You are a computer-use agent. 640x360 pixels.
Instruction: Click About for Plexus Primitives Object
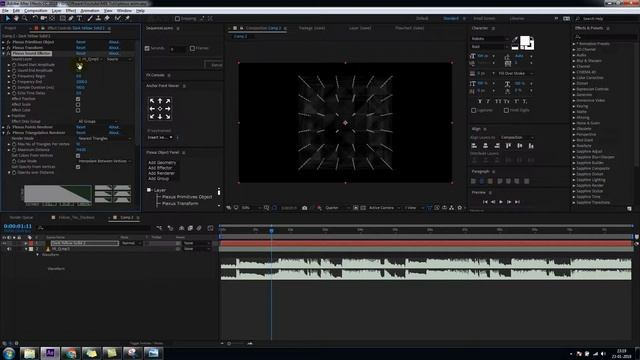point(114,42)
